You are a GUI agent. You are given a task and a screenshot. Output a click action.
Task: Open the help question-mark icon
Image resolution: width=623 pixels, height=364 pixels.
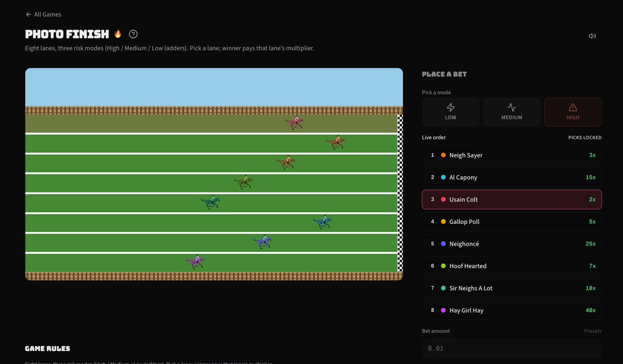pos(133,34)
